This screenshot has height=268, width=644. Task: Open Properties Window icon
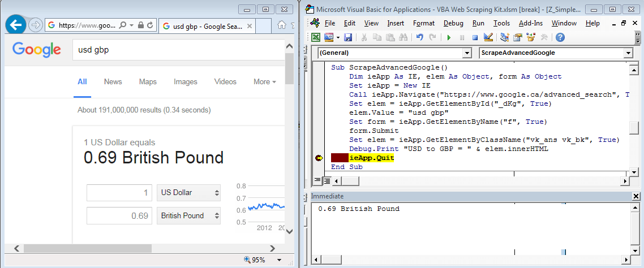[518, 37]
